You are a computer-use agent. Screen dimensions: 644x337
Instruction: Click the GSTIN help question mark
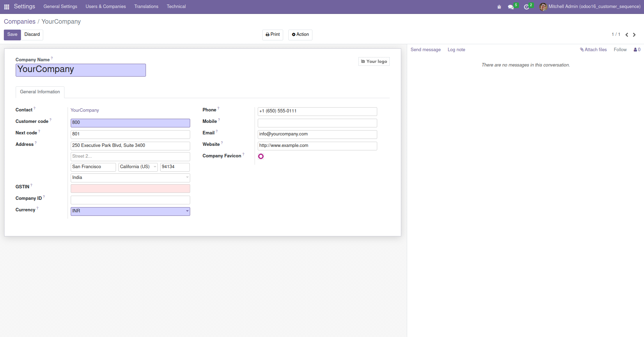point(31,185)
